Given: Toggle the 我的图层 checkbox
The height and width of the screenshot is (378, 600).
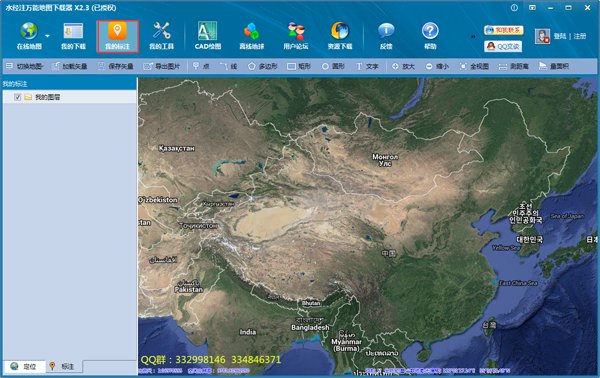Looking at the screenshot, I should tap(18, 97).
